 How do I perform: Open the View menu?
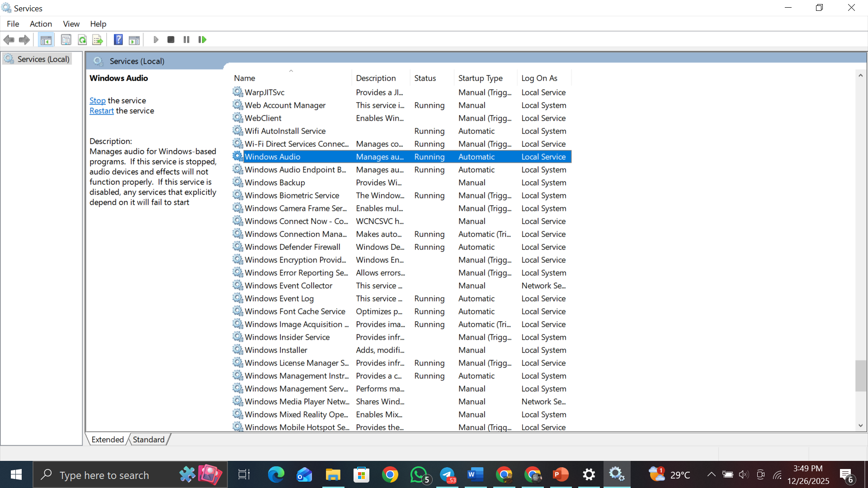tap(71, 24)
